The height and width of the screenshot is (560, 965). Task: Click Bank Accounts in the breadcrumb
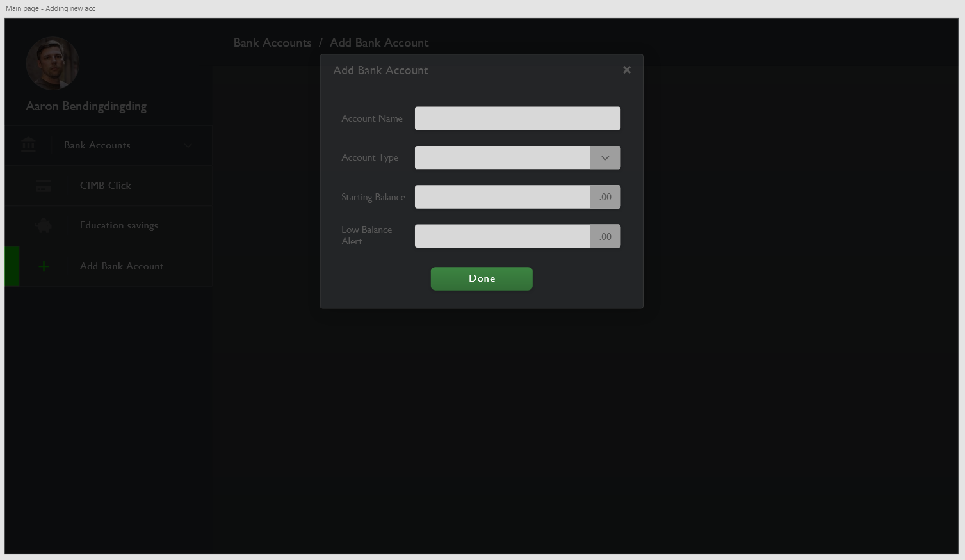pyautogui.click(x=272, y=42)
